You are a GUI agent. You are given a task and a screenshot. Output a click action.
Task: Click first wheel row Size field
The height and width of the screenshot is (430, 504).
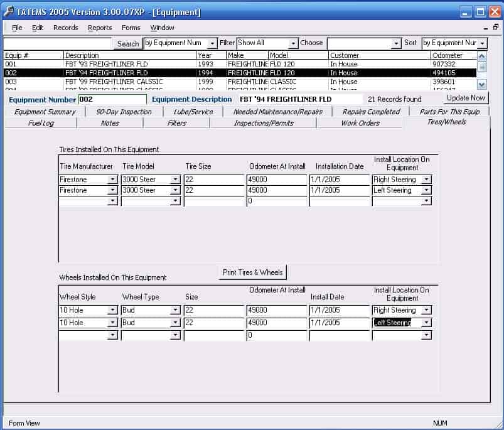(214, 310)
